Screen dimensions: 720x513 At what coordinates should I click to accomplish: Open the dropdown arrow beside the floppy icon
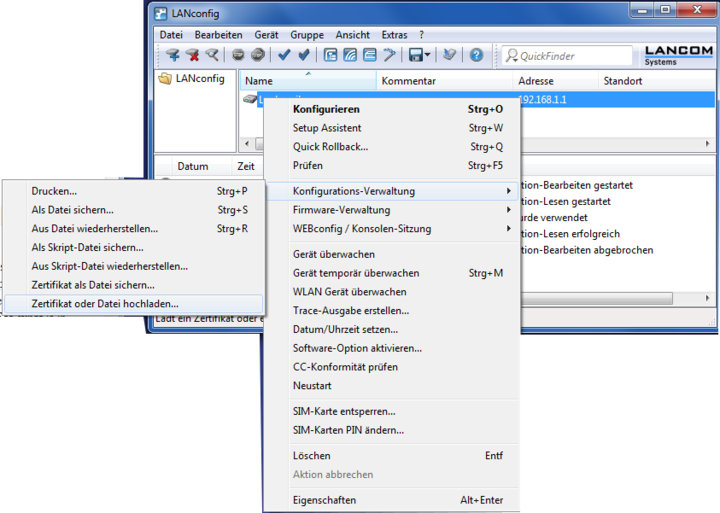(428, 56)
